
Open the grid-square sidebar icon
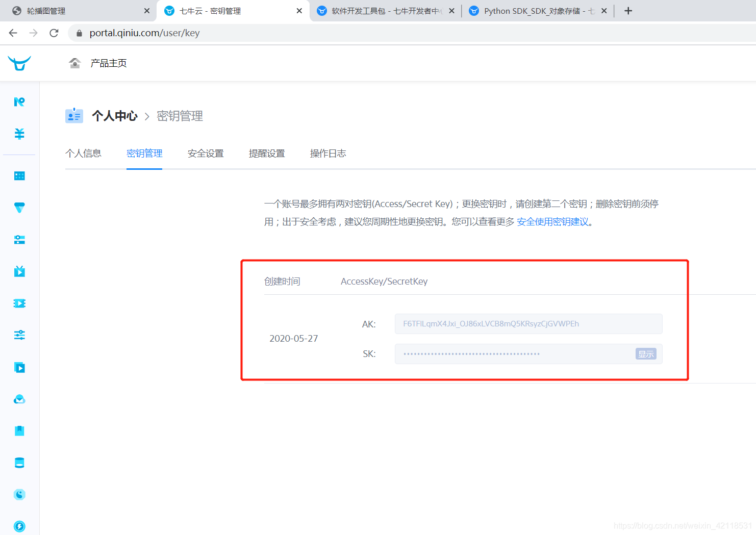(x=19, y=176)
